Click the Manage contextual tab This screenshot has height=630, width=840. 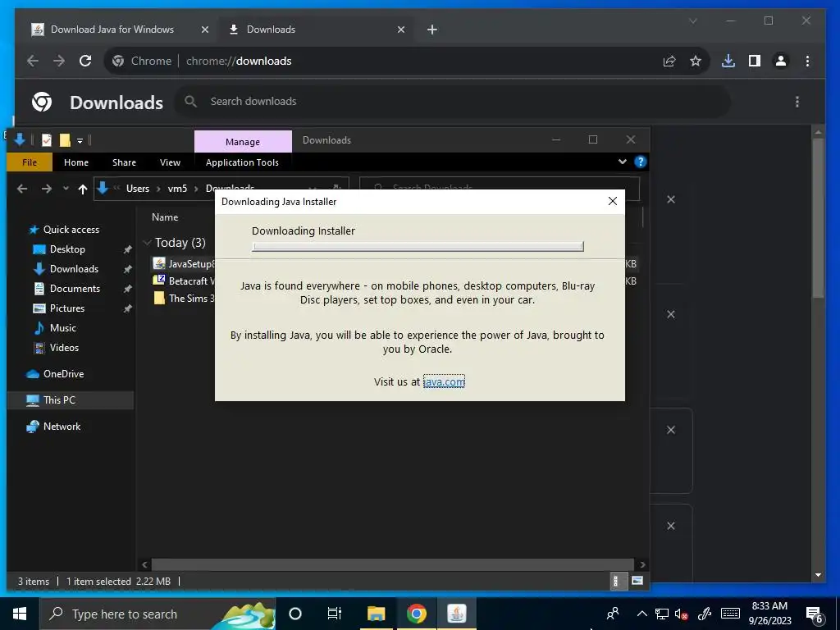(243, 141)
